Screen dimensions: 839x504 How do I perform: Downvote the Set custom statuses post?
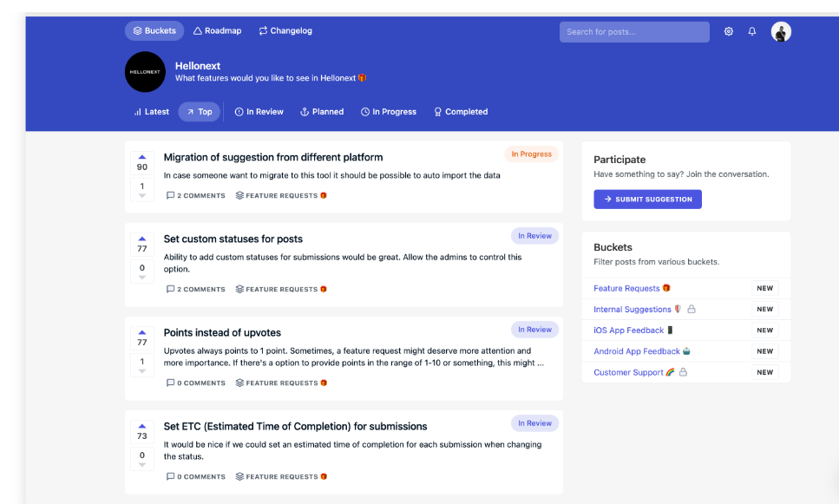tap(142, 278)
